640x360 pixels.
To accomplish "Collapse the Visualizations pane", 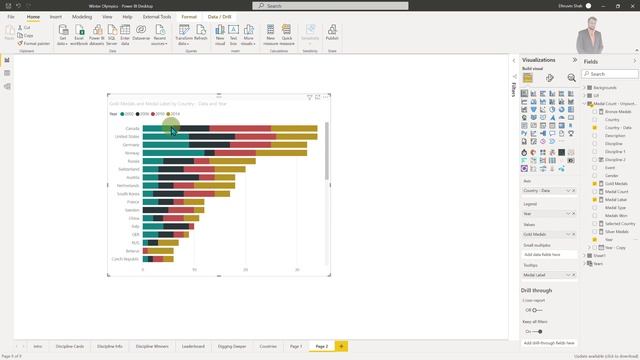I will (x=575, y=60).
